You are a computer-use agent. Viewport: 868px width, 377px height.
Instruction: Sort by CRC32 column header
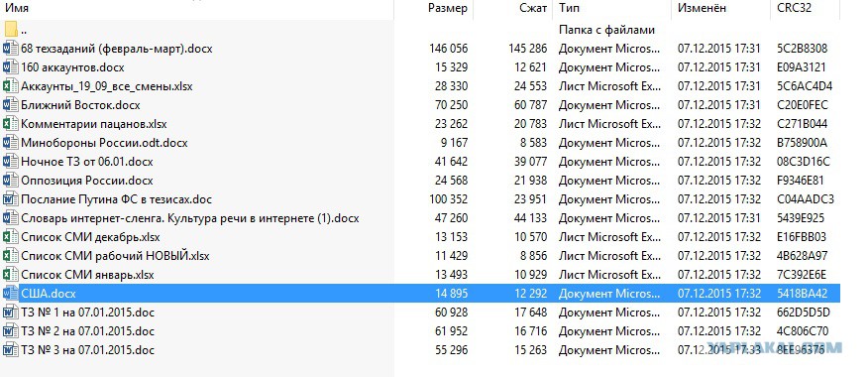click(795, 8)
